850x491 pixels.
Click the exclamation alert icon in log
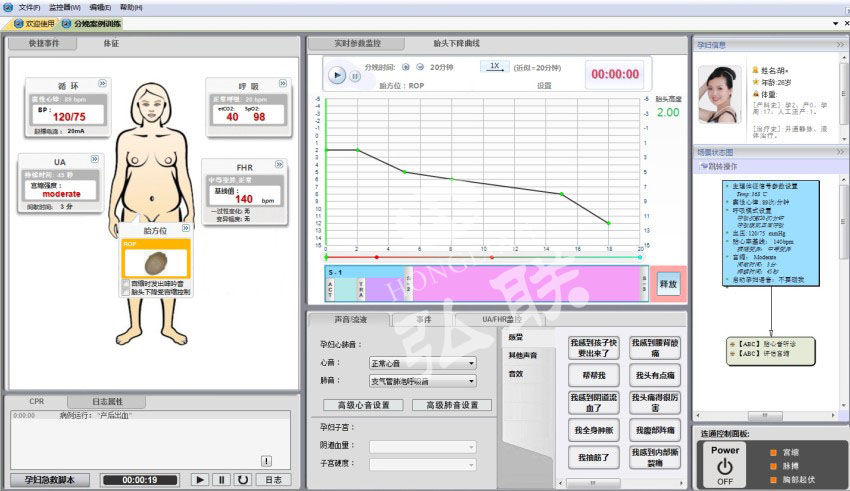click(266, 461)
